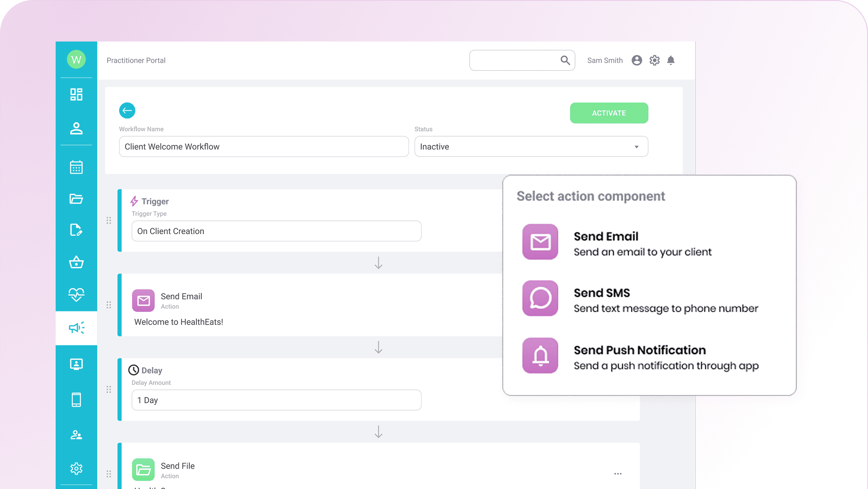Open the heart health monitor icon
The height and width of the screenshot is (489, 868).
76,295
